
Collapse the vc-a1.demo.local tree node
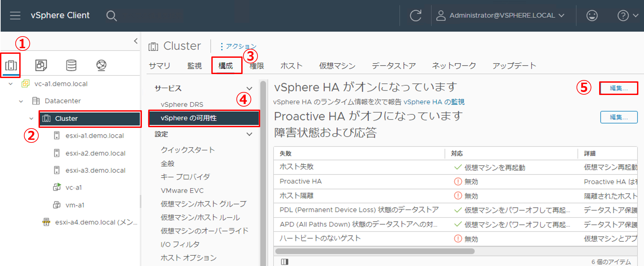tap(11, 84)
